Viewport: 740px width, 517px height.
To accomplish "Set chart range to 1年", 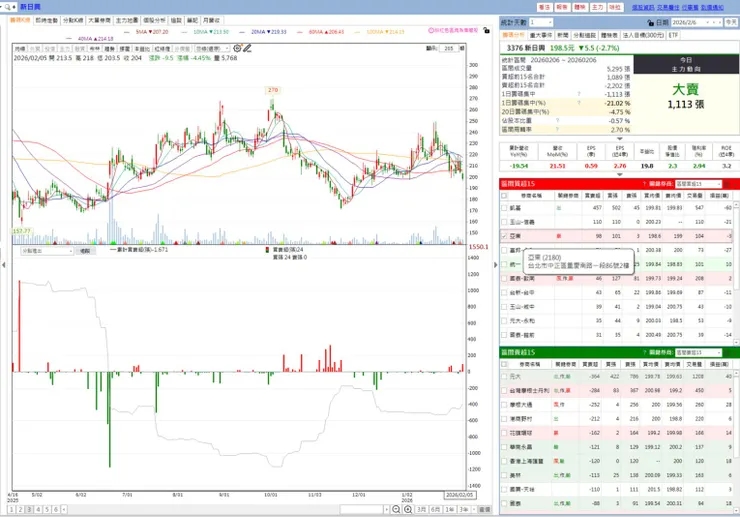I will [x=450, y=509].
